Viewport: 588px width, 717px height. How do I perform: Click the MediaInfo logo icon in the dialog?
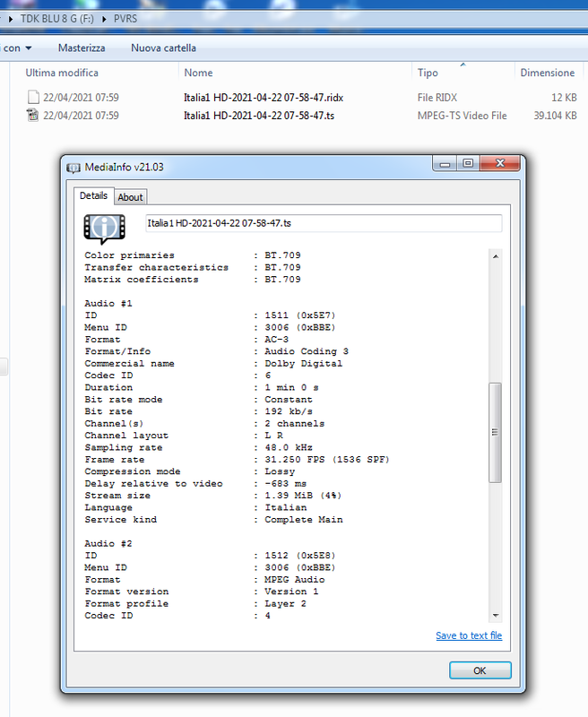104,229
